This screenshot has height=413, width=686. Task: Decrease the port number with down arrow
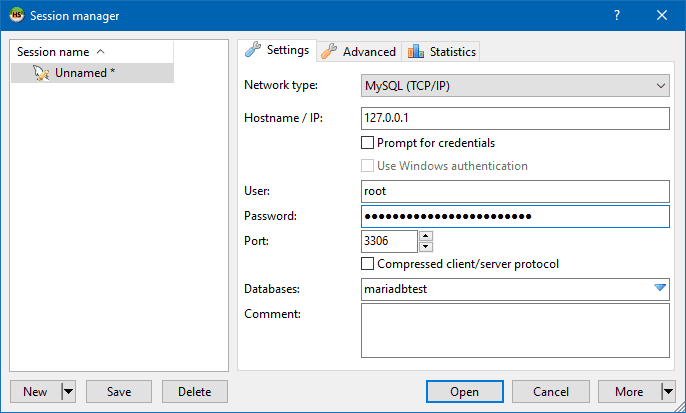coord(426,246)
